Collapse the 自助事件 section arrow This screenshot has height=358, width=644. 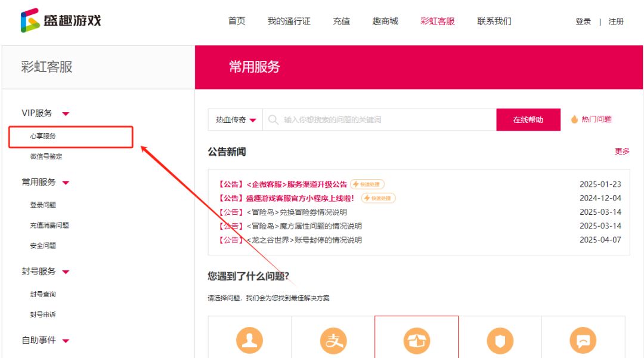(x=66, y=340)
